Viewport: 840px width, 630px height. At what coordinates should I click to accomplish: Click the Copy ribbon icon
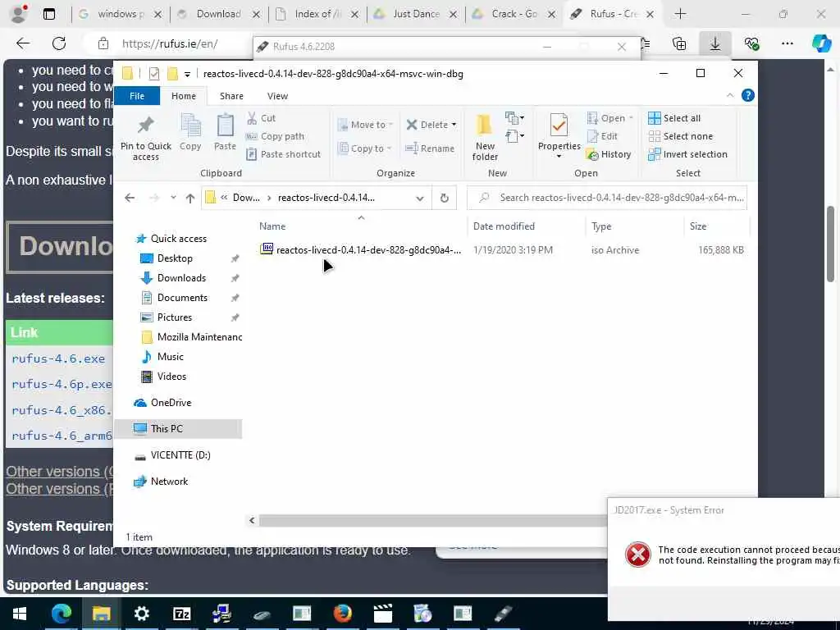tap(190, 132)
